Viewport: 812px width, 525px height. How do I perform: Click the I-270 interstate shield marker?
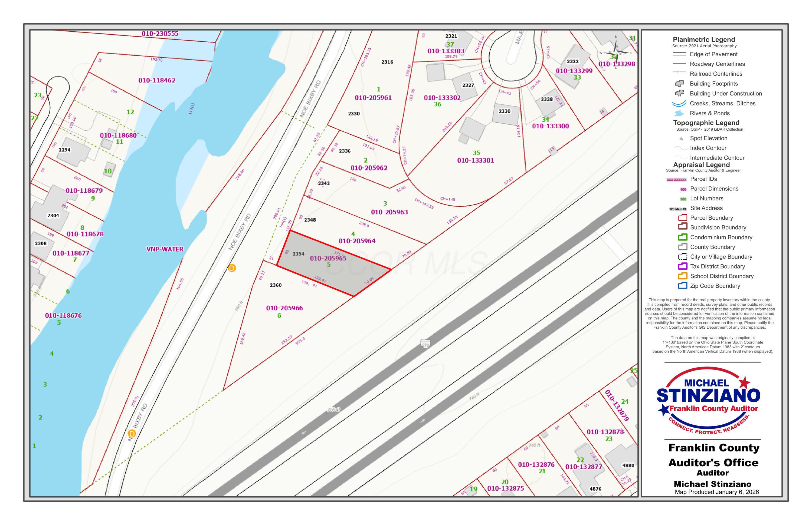[x=425, y=344]
